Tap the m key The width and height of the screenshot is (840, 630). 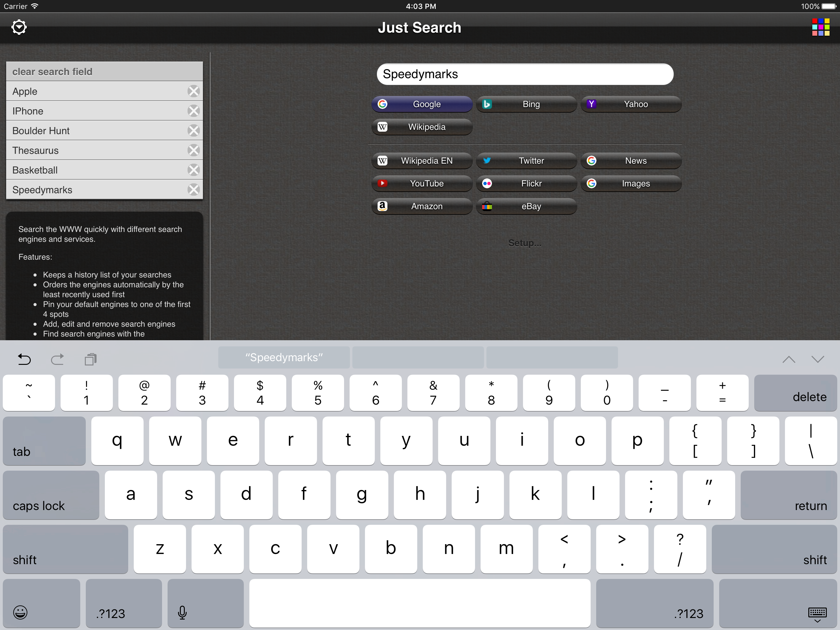tap(506, 549)
